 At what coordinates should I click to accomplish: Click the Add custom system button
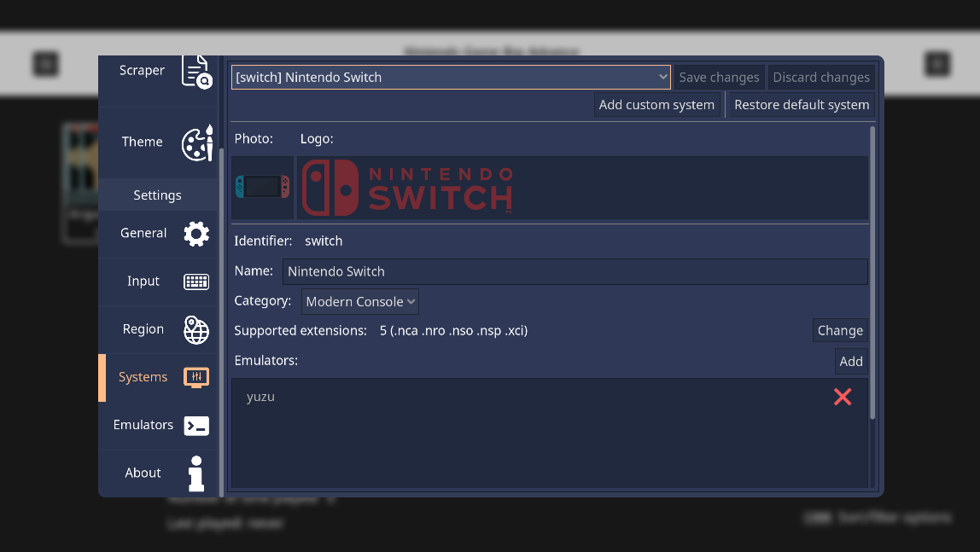[x=656, y=105]
